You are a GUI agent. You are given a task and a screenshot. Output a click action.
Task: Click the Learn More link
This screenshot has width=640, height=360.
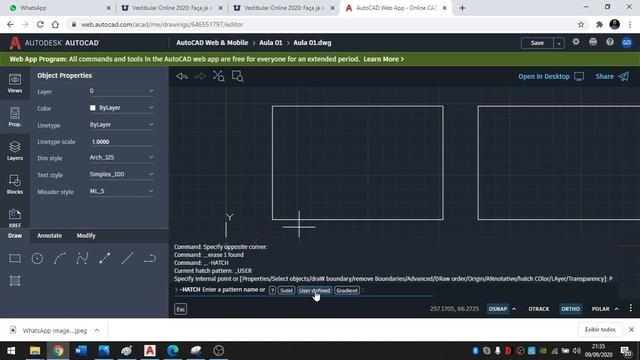tap(383, 59)
